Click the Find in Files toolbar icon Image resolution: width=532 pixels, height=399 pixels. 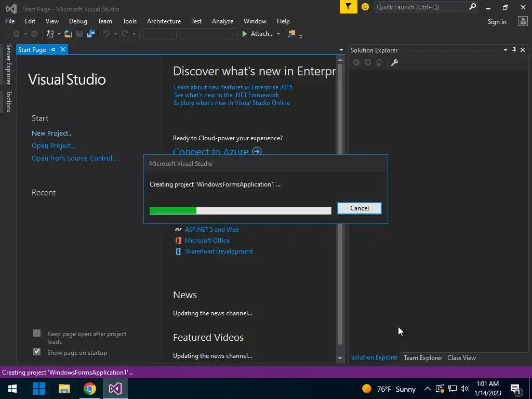291,34
